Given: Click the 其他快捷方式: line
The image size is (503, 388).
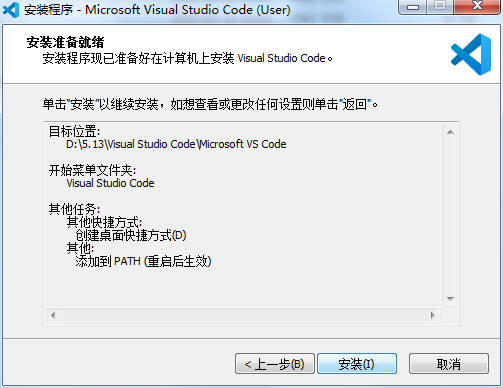Looking at the screenshot, I should coord(104,222).
